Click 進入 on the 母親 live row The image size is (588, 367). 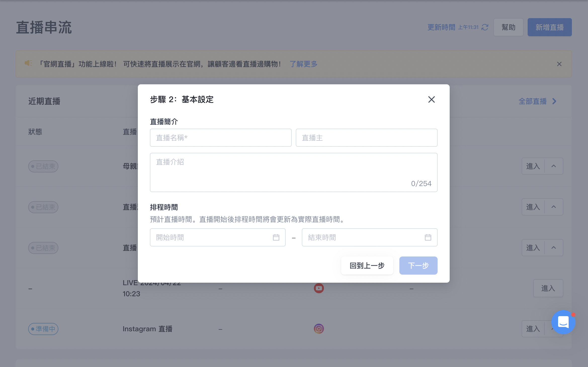pyautogui.click(x=533, y=166)
